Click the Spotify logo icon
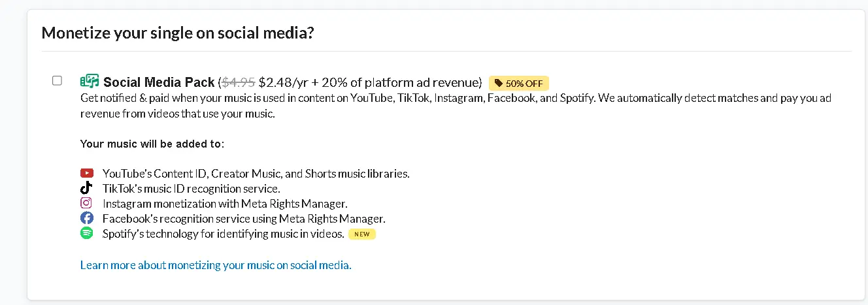868x305 pixels. click(x=86, y=233)
